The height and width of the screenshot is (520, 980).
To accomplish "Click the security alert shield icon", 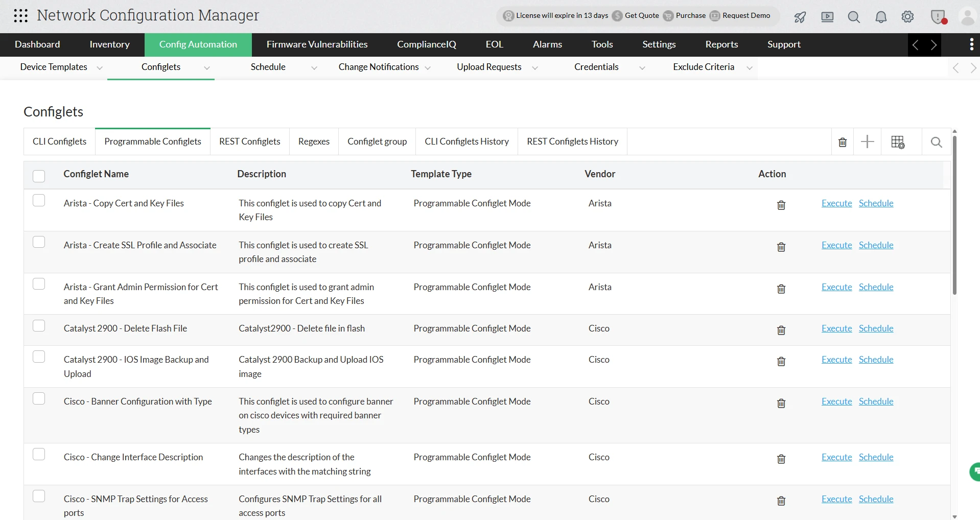I will pyautogui.click(x=939, y=17).
